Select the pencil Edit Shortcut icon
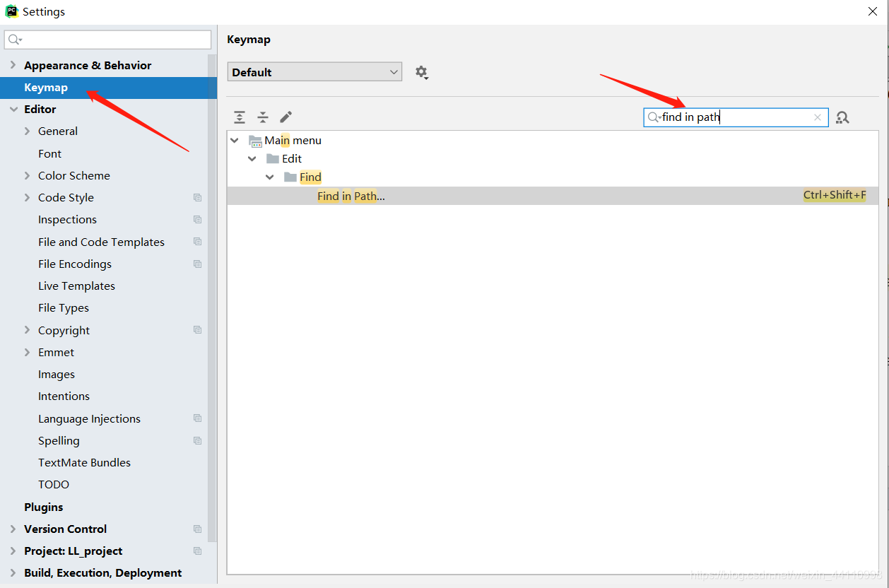 click(x=285, y=117)
